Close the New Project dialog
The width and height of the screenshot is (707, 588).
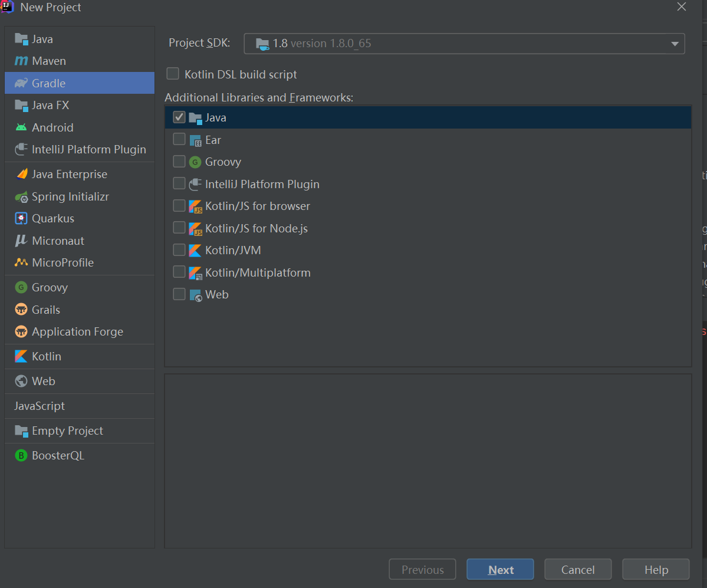[x=681, y=6]
